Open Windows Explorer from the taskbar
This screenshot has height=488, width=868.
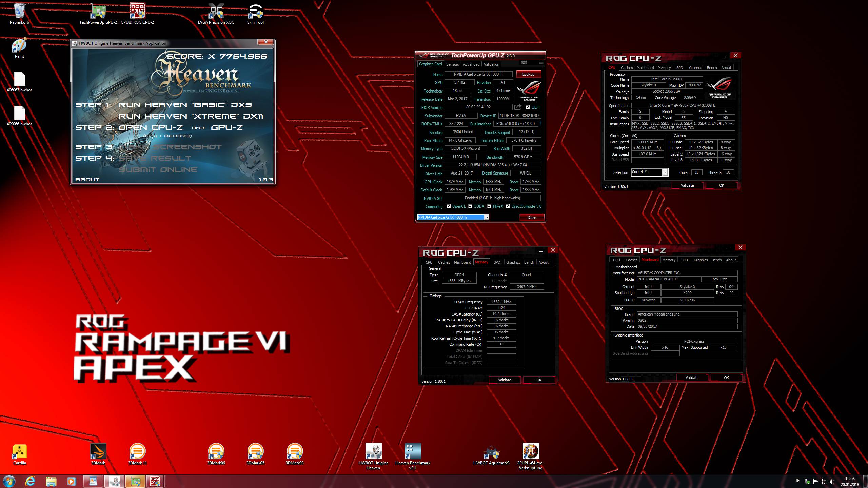point(51,481)
